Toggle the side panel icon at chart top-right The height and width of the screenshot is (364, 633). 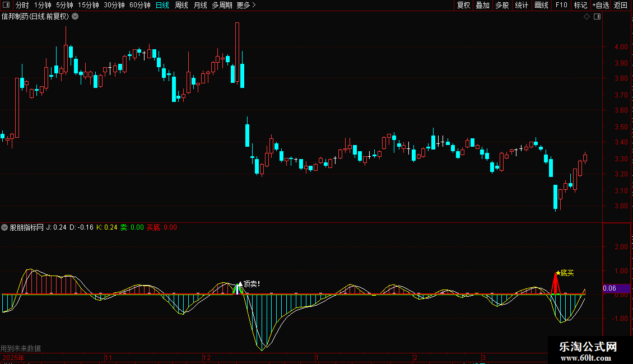597,17
